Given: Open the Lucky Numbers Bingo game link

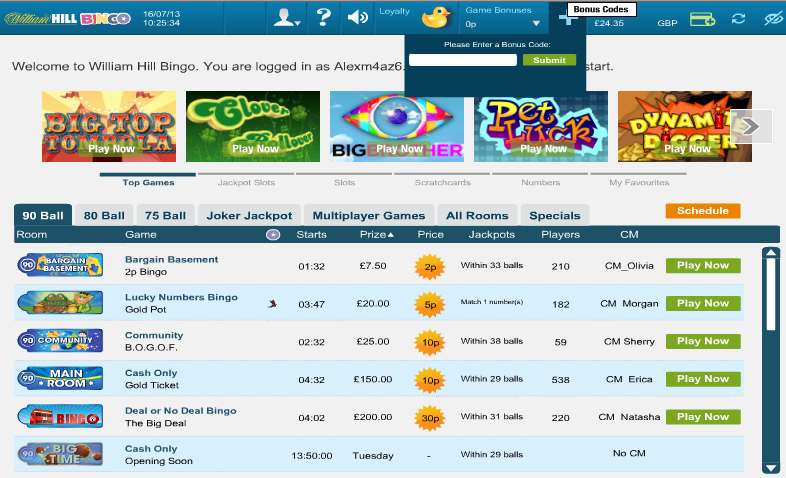Looking at the screenshot, I should (x=181, y=297).
